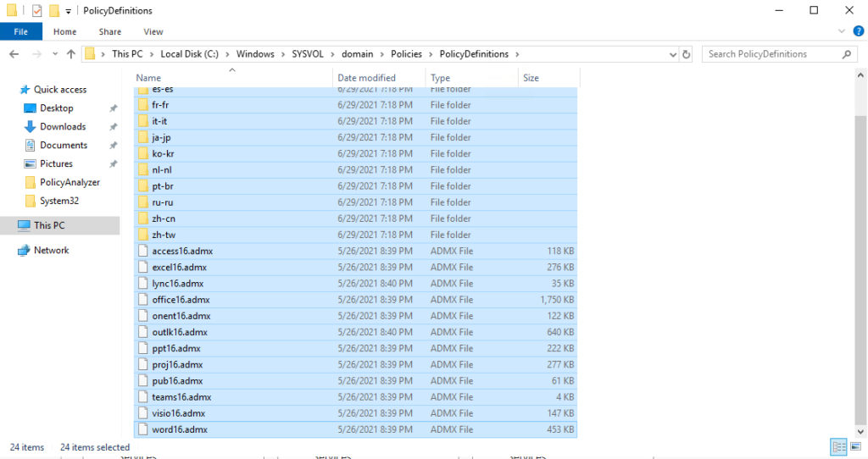Click the lync16.admx file name

pos(178,284)
